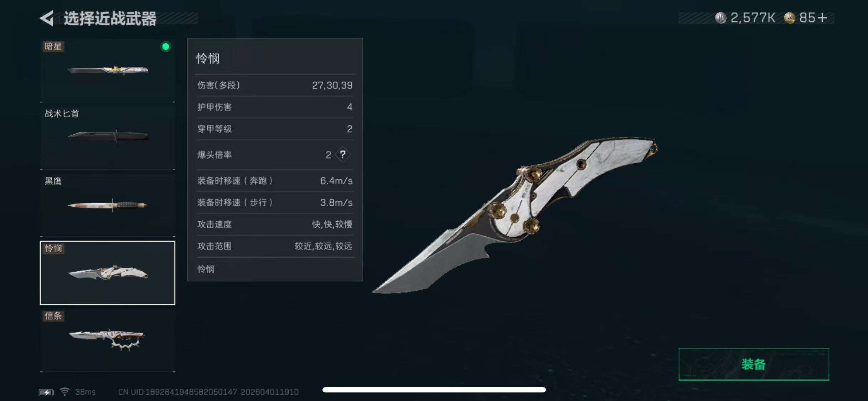Choose the 黑鹰 dagger
868x401 pixels.
[x=108, y=205]
